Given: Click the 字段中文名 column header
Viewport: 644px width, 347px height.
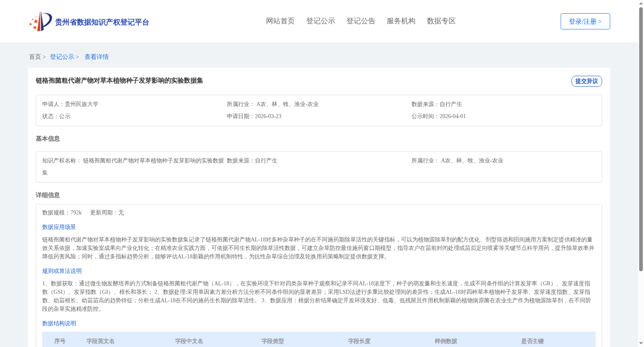Looking at the screenshot, I should (189, 341).
